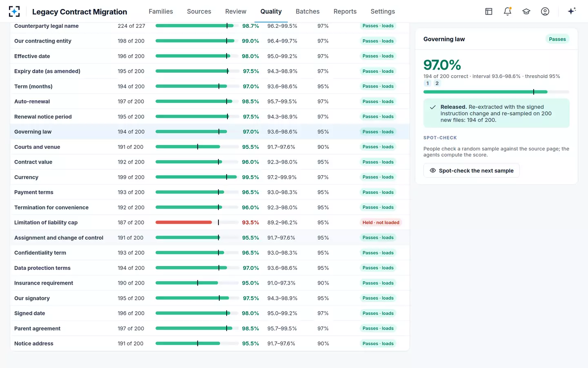Screen dimensions: 588x368
Task: Select the Expiry date (as amended) row
Action: pyautogui.click(x=210, y=71)
